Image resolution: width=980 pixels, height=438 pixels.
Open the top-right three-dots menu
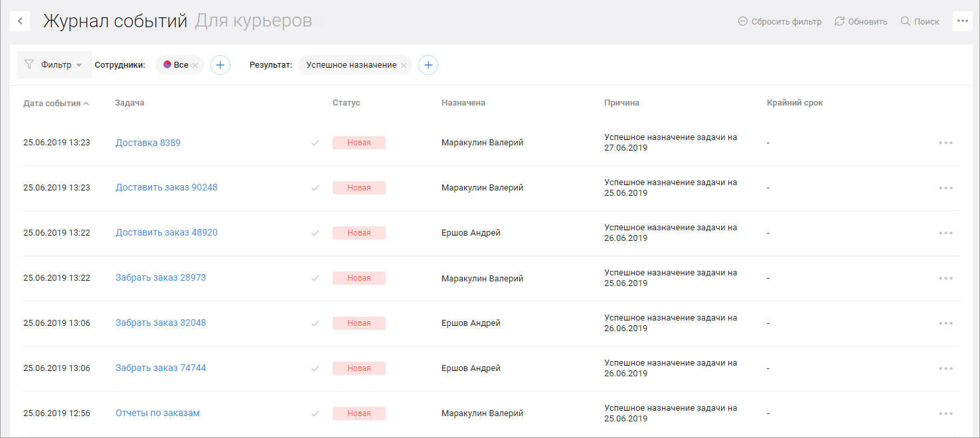coord(962,21)
